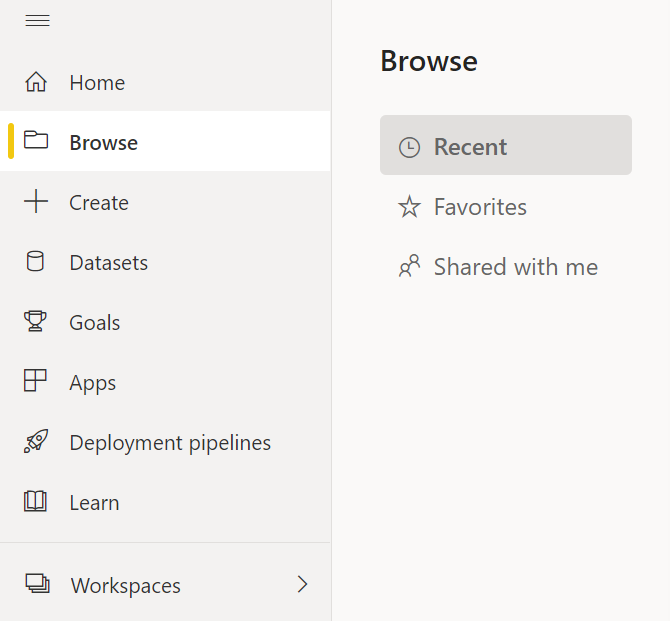Click the Learn book icon
670x621 pixels.
[35, 501]
